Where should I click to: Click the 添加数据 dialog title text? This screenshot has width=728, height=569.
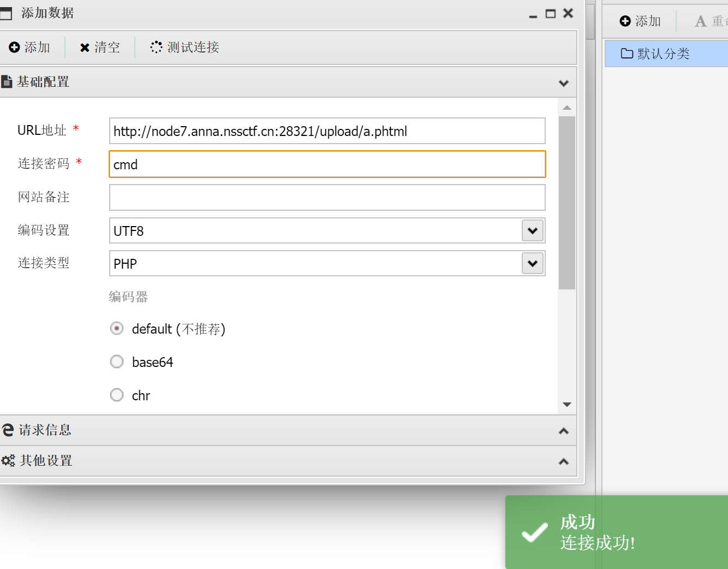pyautogui.click(x=47, y=13)
